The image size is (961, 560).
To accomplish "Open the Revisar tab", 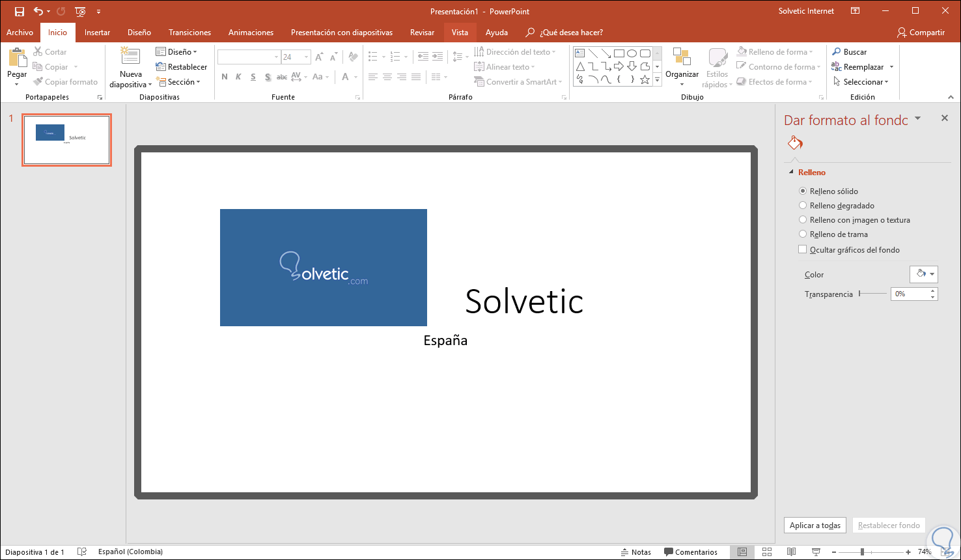I will pyautogui.click(x=422, y=33).
